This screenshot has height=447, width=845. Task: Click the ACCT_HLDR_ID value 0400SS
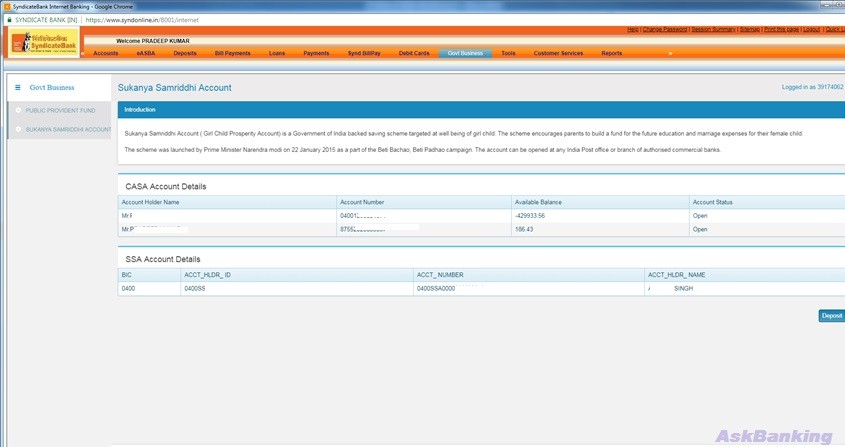(297, 288)
